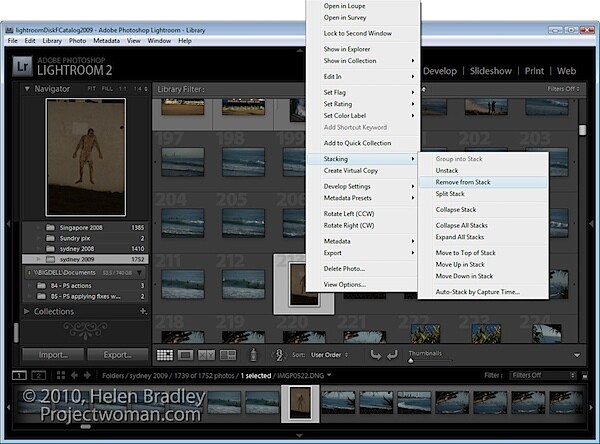This screenshot has width=600, height=444.
Task: Select the Sundry pix folder
Action: [85, 238]
